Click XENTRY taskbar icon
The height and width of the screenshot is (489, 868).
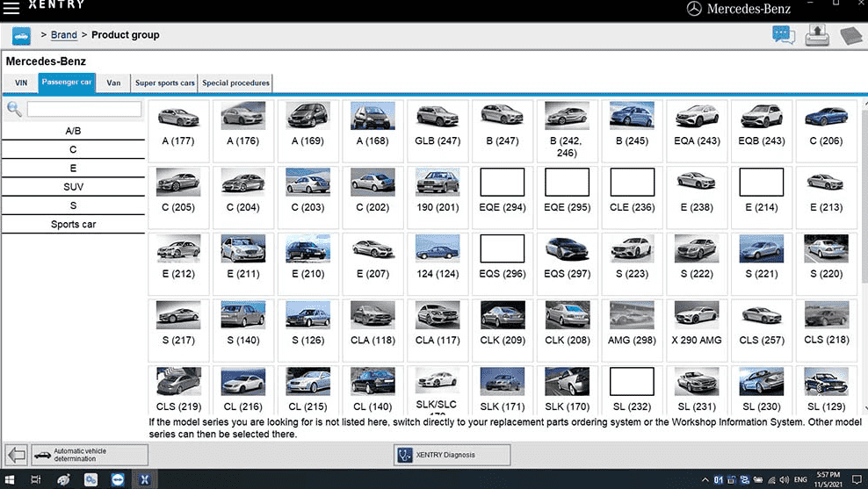pos(144,479)
